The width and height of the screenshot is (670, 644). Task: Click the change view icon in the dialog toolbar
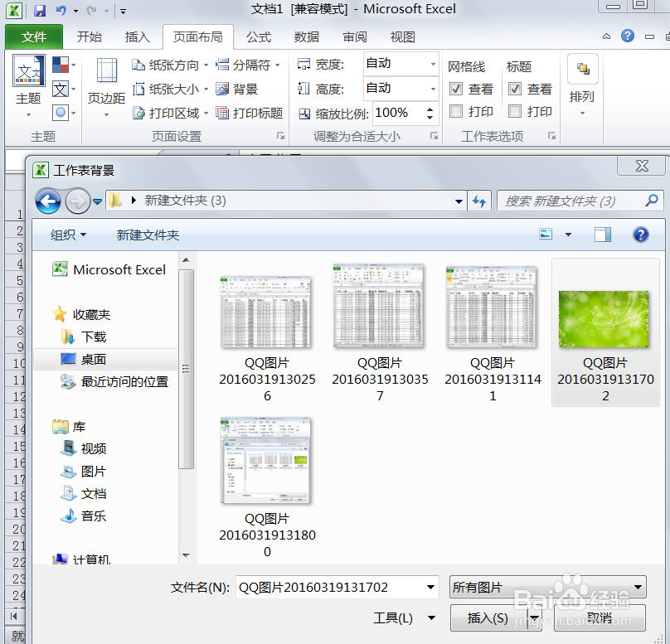[x=546, y=234]
